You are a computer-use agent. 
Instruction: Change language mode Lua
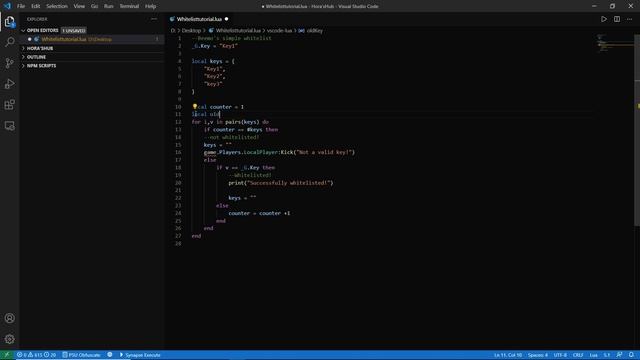(593, 355)
